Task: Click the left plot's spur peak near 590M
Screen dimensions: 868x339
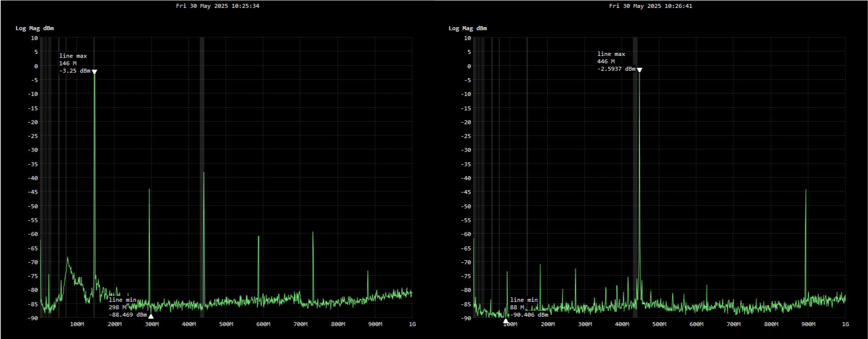Action: click(258, 237)
